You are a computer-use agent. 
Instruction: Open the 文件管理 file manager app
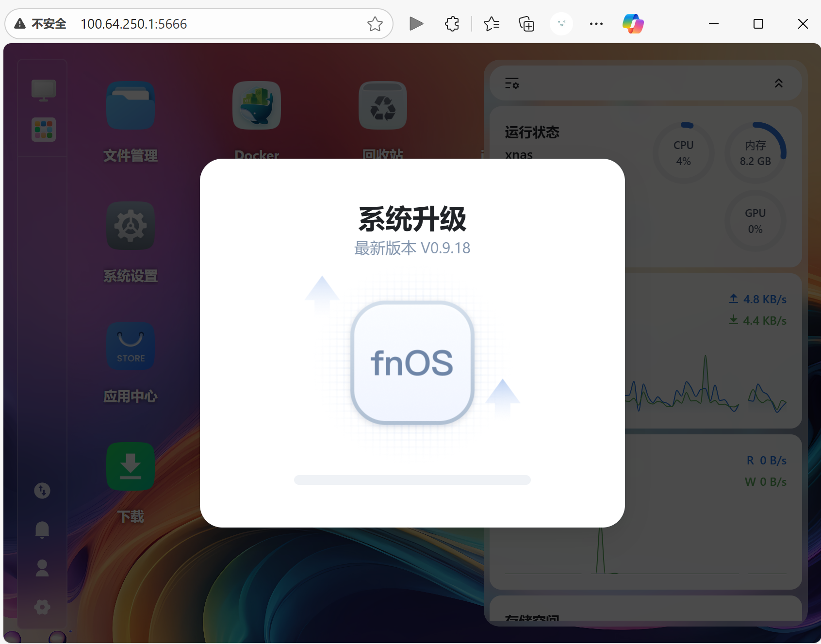131,105
